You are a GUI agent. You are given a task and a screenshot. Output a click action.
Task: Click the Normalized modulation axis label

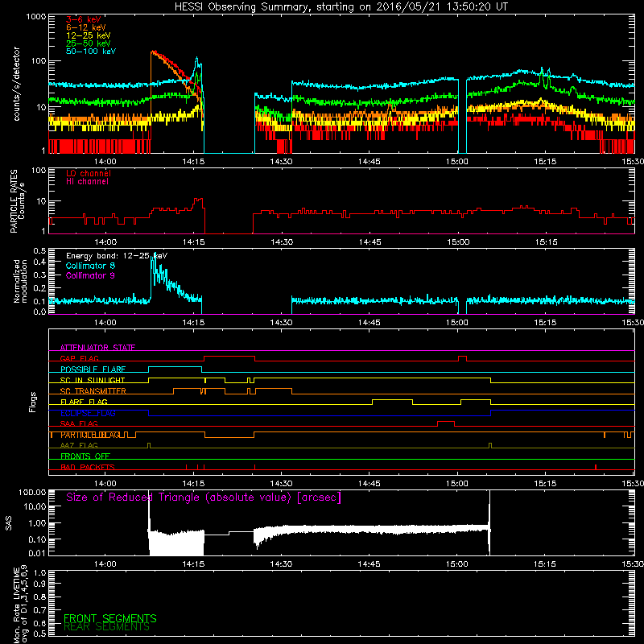coord(20,281)
